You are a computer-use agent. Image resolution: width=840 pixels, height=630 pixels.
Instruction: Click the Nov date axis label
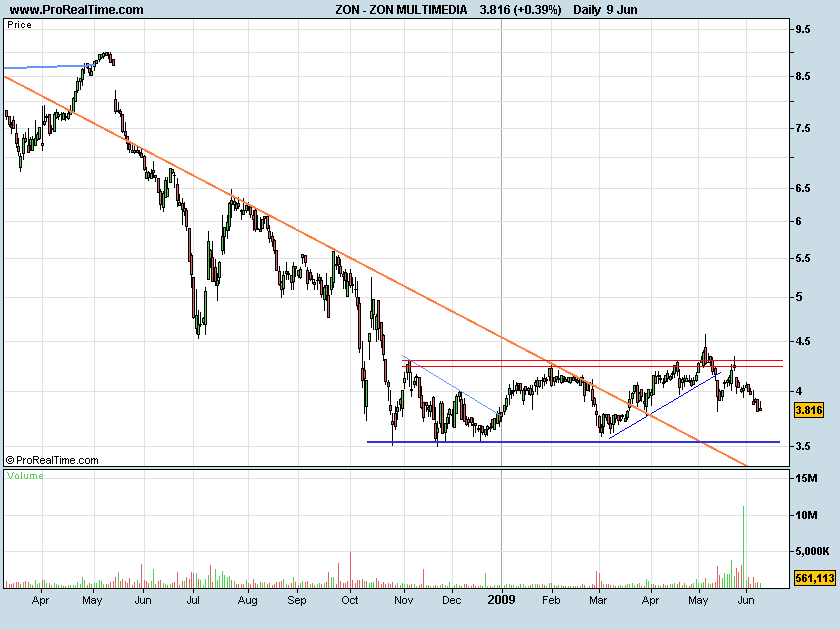(x=403, y=601)
